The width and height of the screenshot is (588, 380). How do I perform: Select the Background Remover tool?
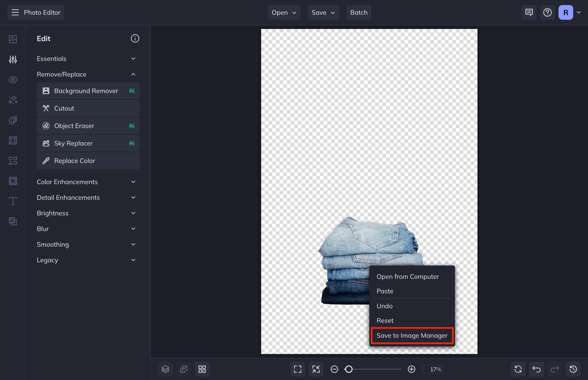(x=88, y=90)
